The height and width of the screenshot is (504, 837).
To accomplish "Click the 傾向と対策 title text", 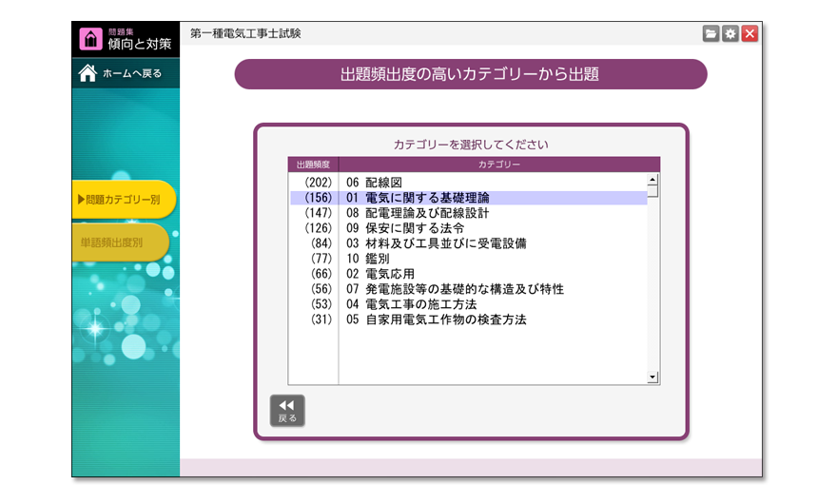I will (139, 44).
